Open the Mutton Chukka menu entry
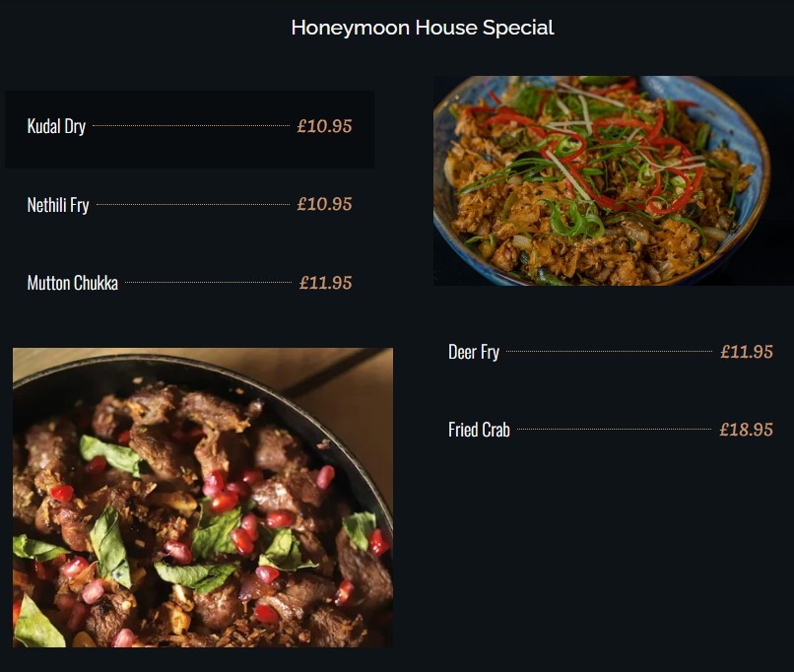The height and width of the screenshot is (672, 794). [x=73, y=283]
